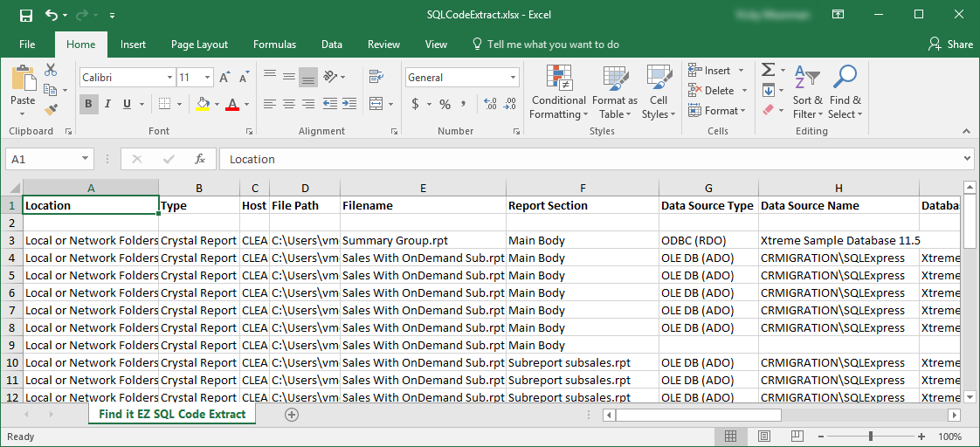Open font size dropdown
Viewport: 980px width, 447px height.
(208, 78)
